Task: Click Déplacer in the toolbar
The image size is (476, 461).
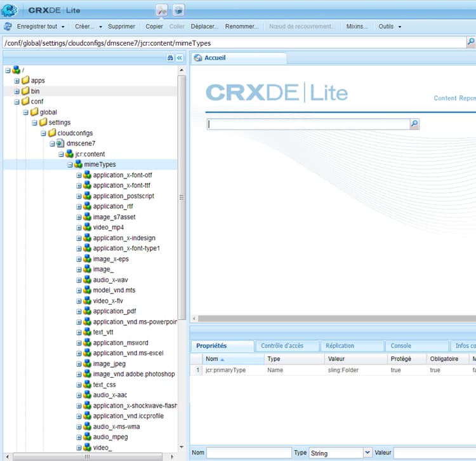Action: point(204,27)
